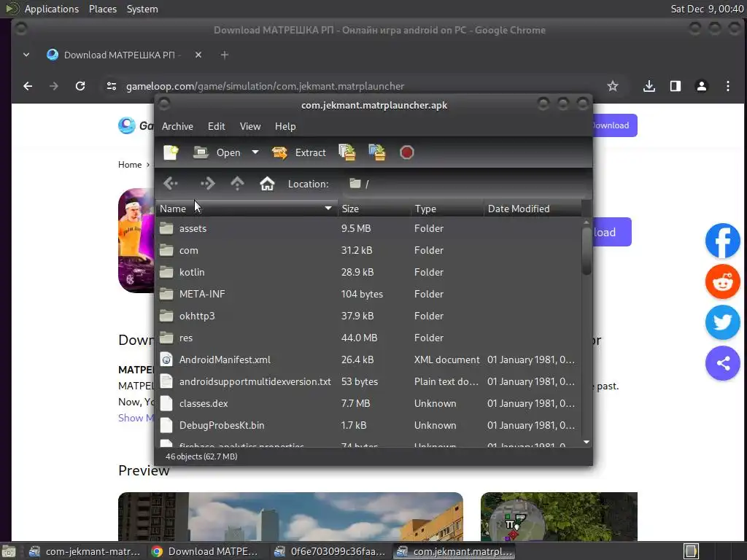Select the assets folder

click(368, 228)
